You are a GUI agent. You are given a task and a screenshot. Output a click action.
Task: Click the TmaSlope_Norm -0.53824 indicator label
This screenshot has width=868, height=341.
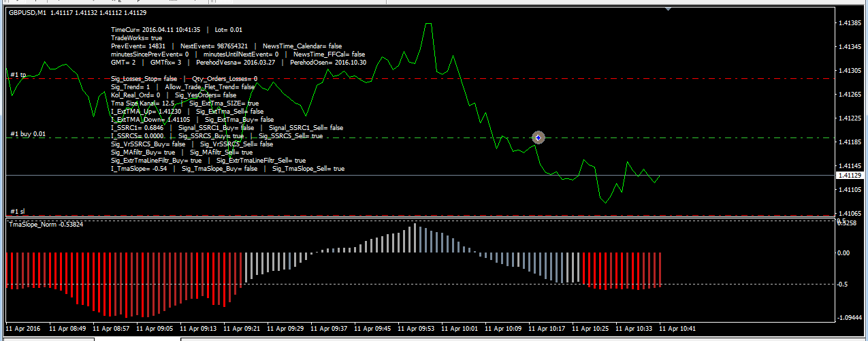tap(46, 224)
